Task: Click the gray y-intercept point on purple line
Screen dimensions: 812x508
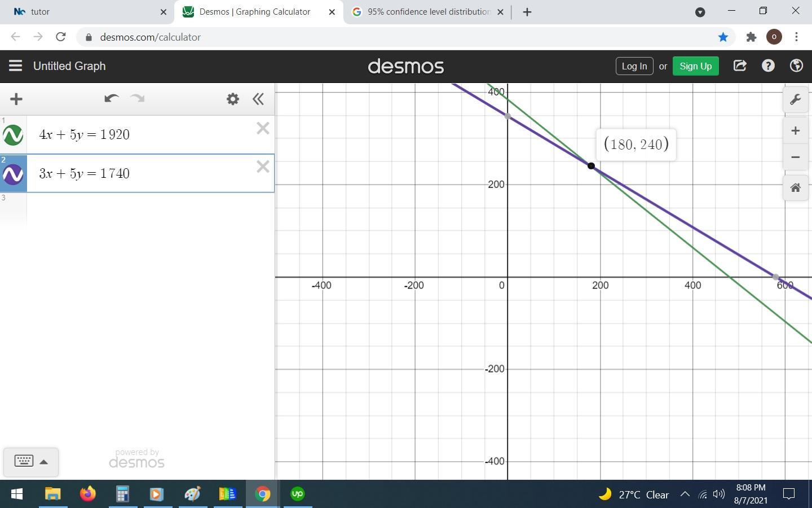Action: coord(508,116)
